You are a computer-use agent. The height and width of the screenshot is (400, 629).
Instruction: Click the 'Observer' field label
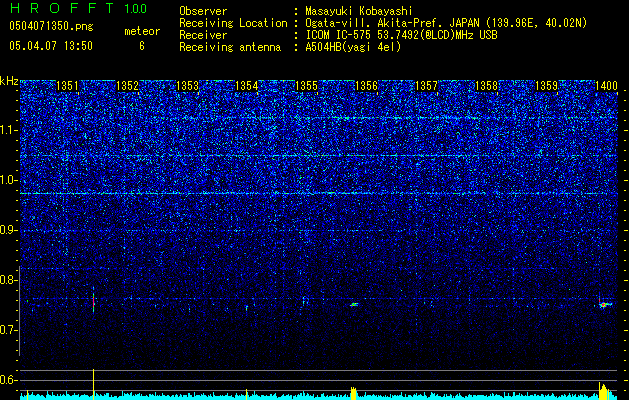coord(203,11)
